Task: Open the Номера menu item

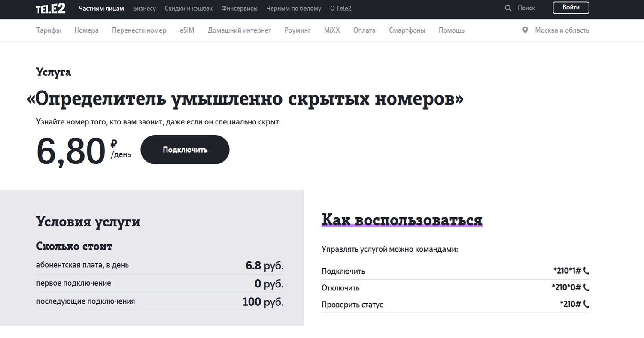Action: (86, 30)
